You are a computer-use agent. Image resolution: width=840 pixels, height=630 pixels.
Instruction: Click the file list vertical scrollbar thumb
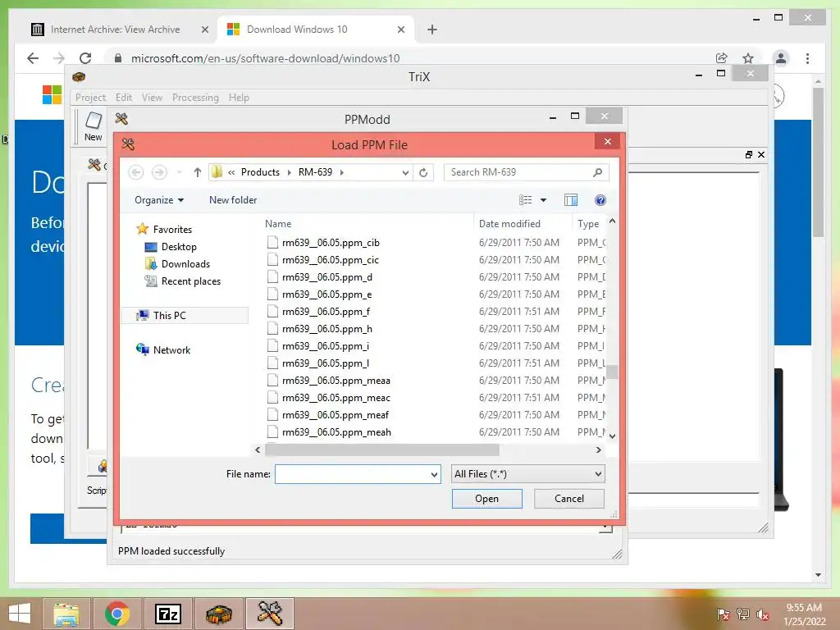click(x=612, y=372)
